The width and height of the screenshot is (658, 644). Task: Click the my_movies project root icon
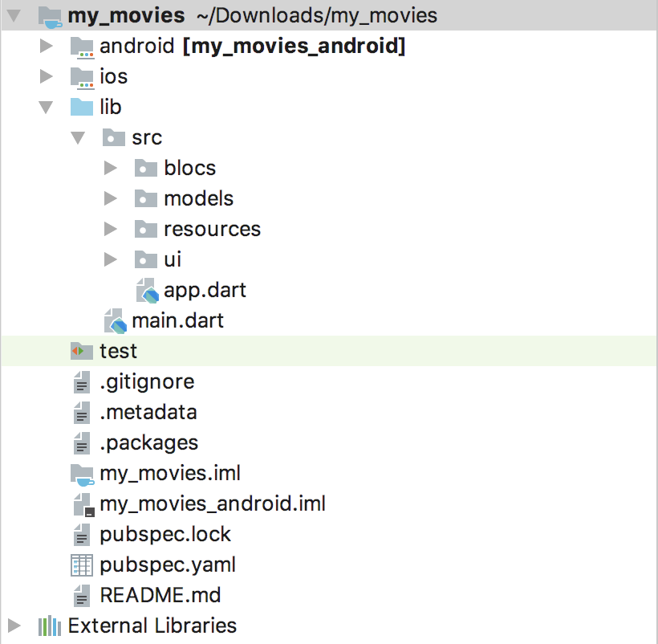point(50,15)
